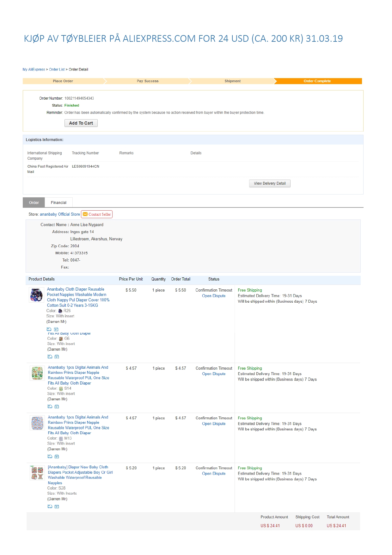Click Open Dispute for the M13 item

214,424
